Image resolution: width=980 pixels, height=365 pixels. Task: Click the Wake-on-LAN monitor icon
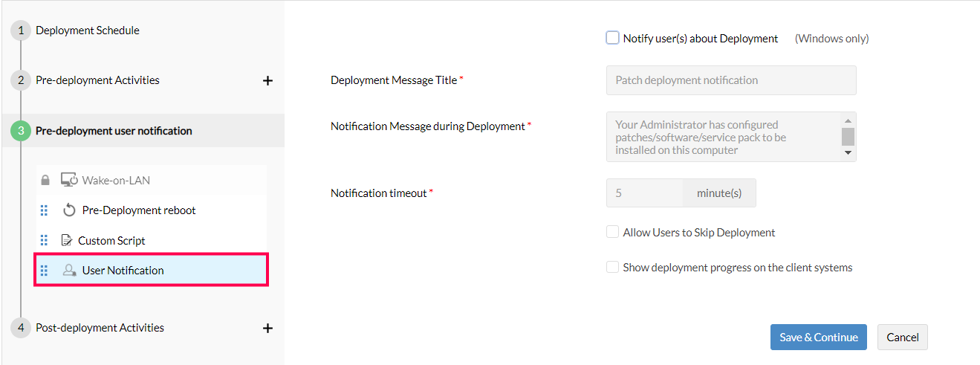tap(69, 180)
